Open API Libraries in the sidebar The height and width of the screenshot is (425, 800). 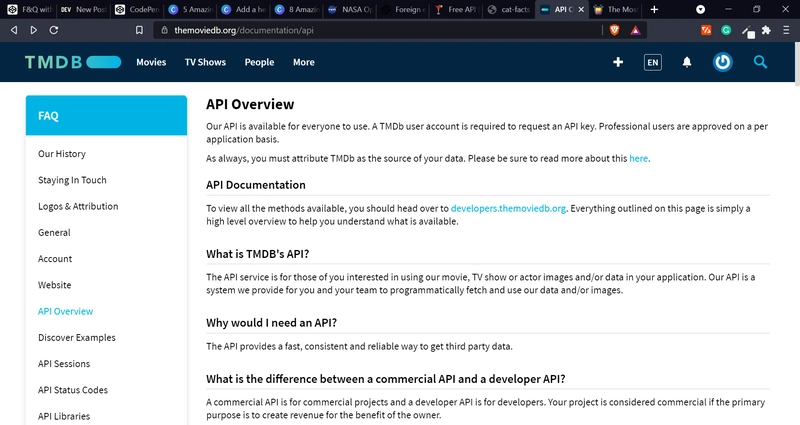point(64,416)
